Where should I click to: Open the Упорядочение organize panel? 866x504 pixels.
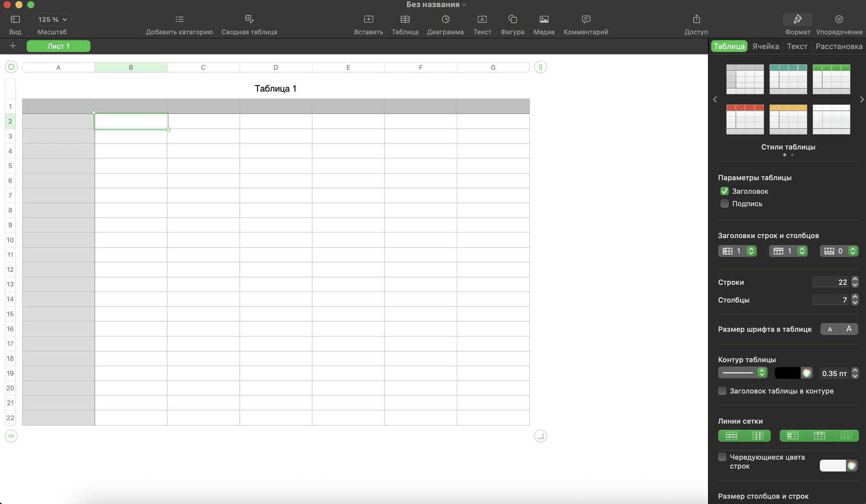coord(839,19)
